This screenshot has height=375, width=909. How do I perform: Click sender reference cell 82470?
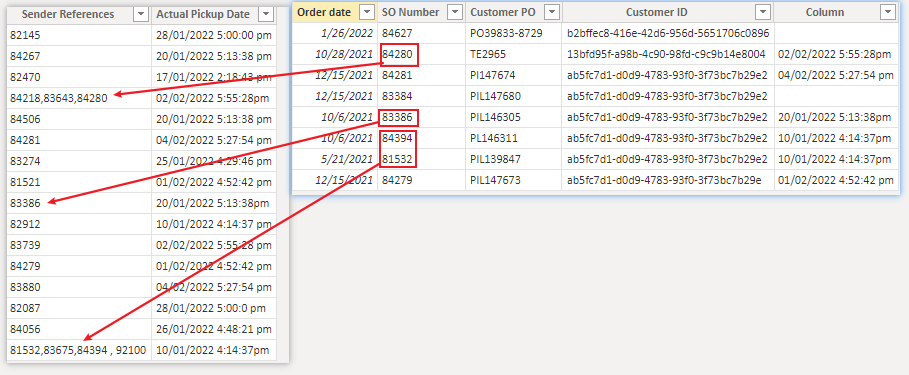tap(79, 77)
